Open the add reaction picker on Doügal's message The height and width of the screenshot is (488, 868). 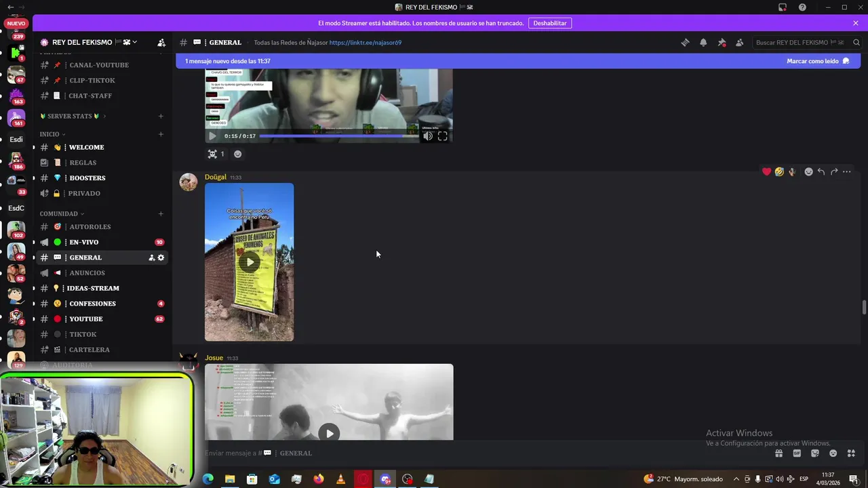coord(808,171)
